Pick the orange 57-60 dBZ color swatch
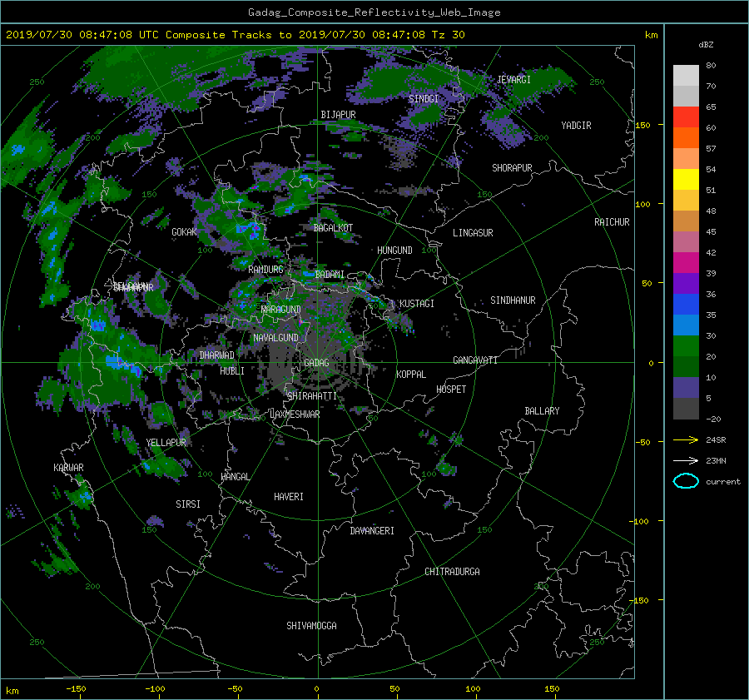This screenshot has height=700, width=749. click(x=686, y=138)
